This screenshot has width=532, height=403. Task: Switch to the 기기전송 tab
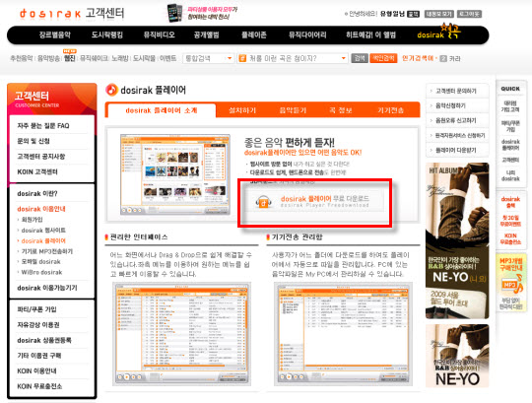click(391, 110)
